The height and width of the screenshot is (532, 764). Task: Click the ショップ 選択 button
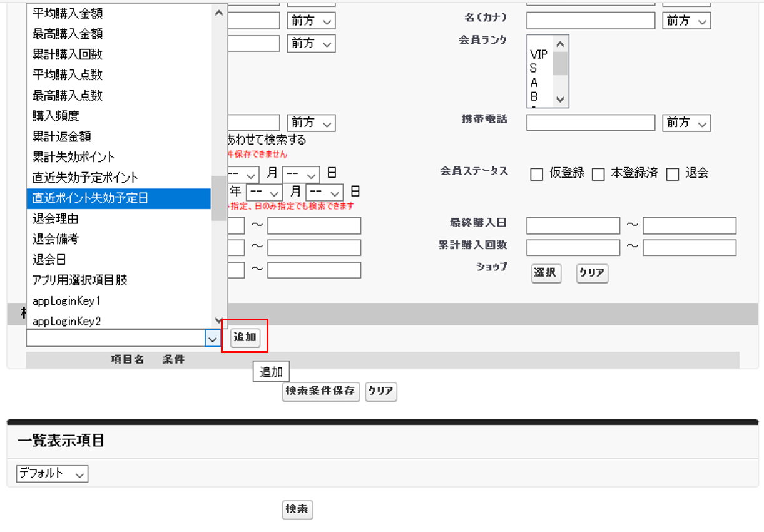point(546,273)
